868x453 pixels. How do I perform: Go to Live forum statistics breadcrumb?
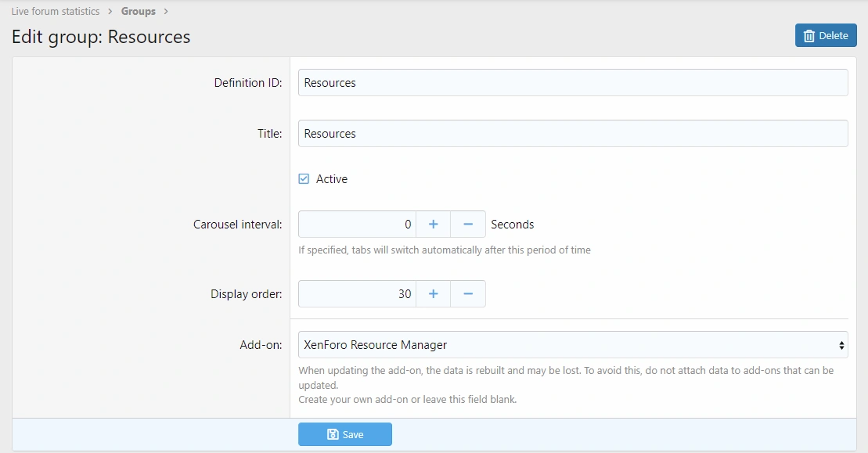pyautogui.click(x=56, y=12)
